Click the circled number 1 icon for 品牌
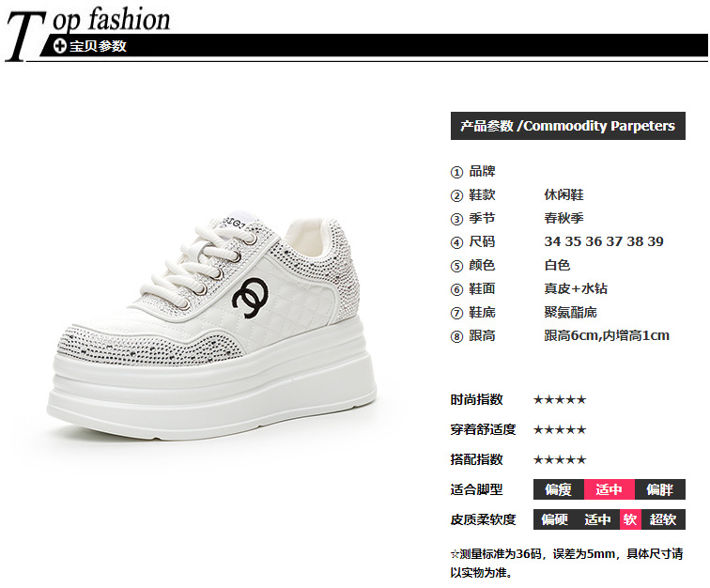 click(456, 172)
